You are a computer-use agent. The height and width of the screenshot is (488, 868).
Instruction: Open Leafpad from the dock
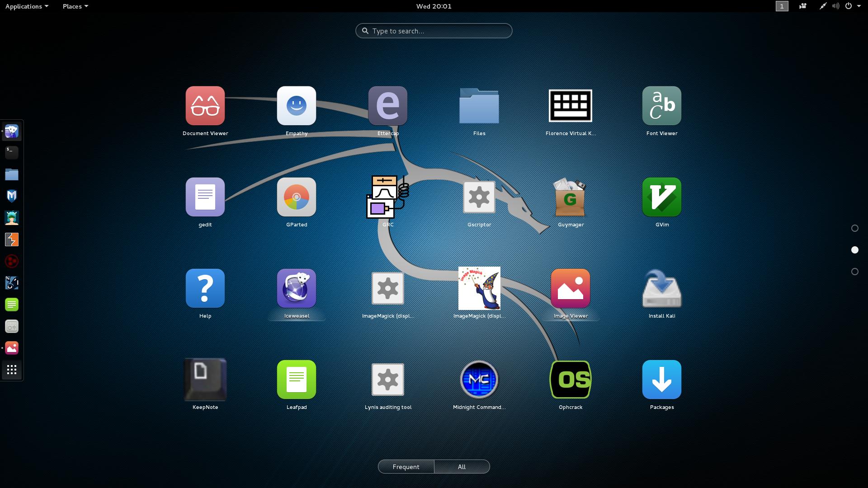pos(12,305)
